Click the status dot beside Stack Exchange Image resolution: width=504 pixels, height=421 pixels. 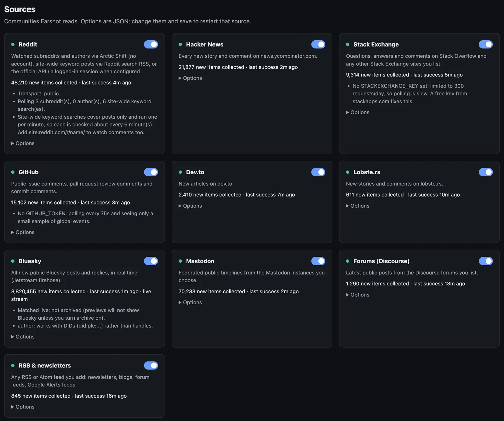point(348,44)
